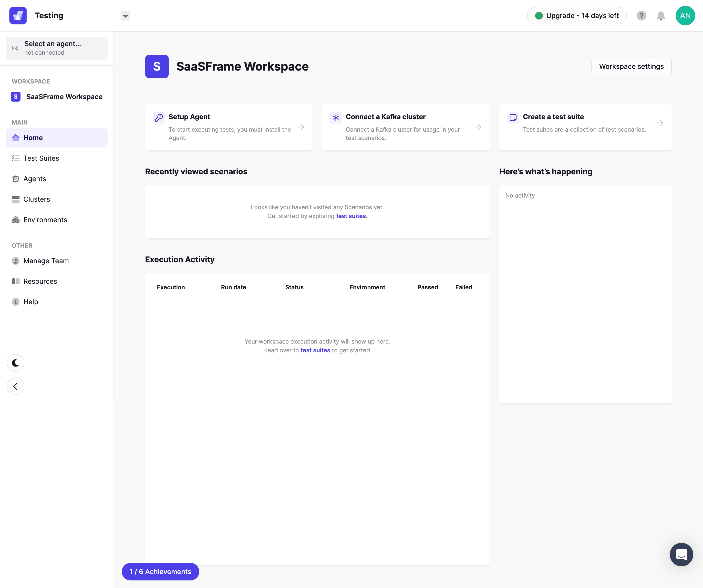Click the Manage Team person icon
The width and height of the screenshot is (703, 588).
tap(15, 261)
